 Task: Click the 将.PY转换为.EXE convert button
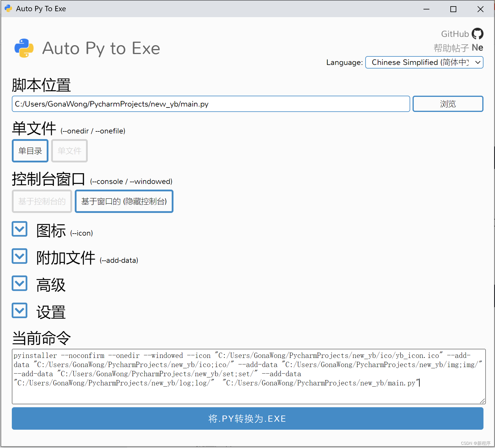point(248,418)
